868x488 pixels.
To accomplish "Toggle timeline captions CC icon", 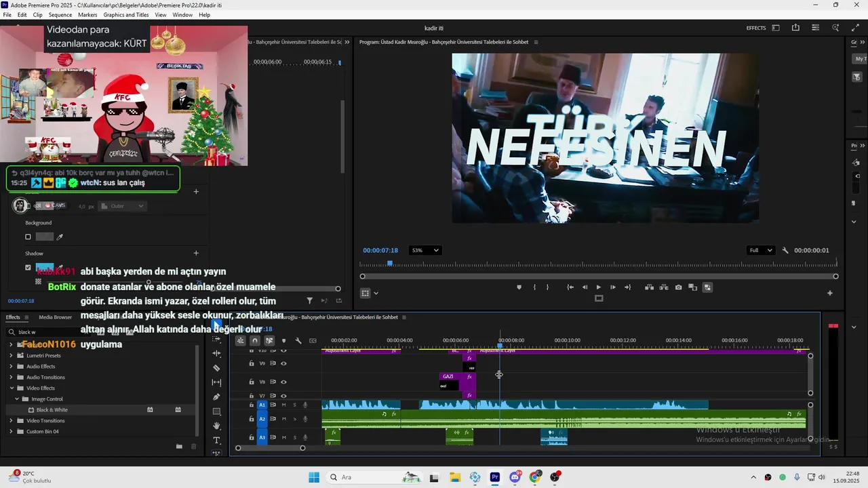I will (313, 341).
